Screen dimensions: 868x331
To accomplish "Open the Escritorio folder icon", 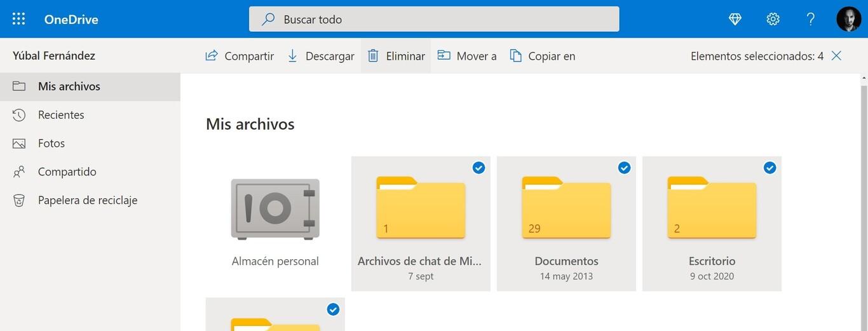I will pyautogui.click(x=712, y=207).
